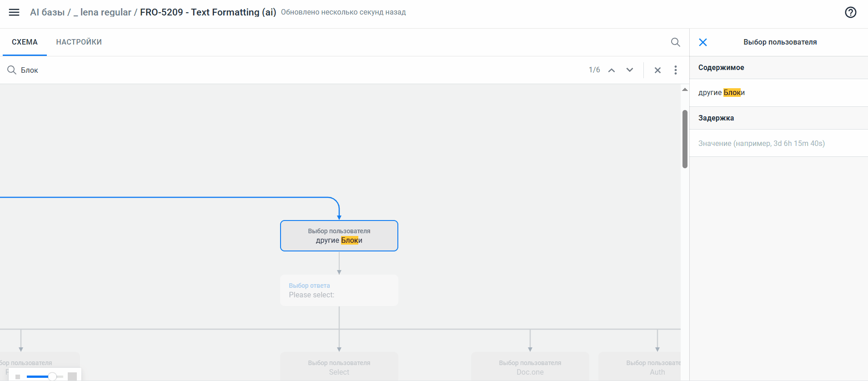Focus the Блок search input field
868x381 pixels.
coord(273,70)
